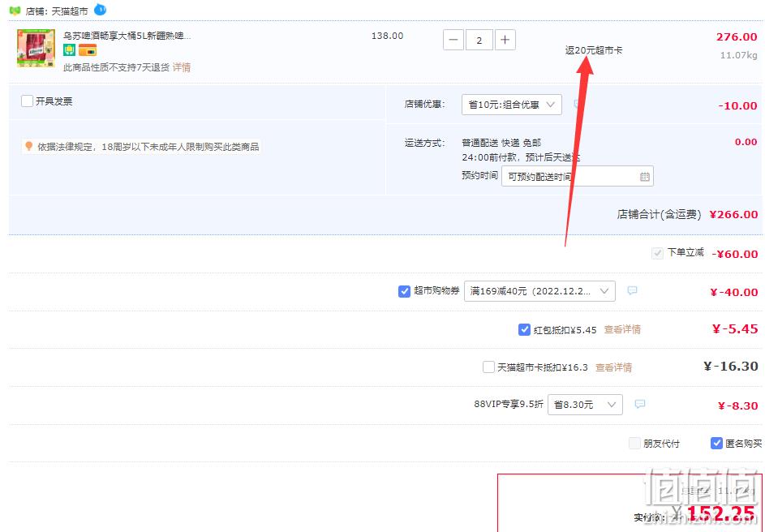This screenshot has width=765, height=532.
Task: Increase quantity with the plus button
Action: coord(505,40)
